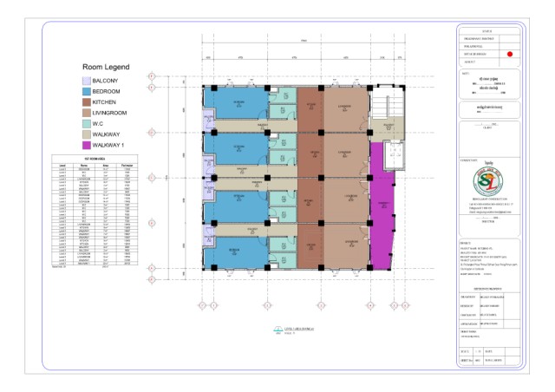Image resolution: width=555 pixels, height=392 pixels.
Task: Select the teal W.C legend swatch
Action: [87, 124]
